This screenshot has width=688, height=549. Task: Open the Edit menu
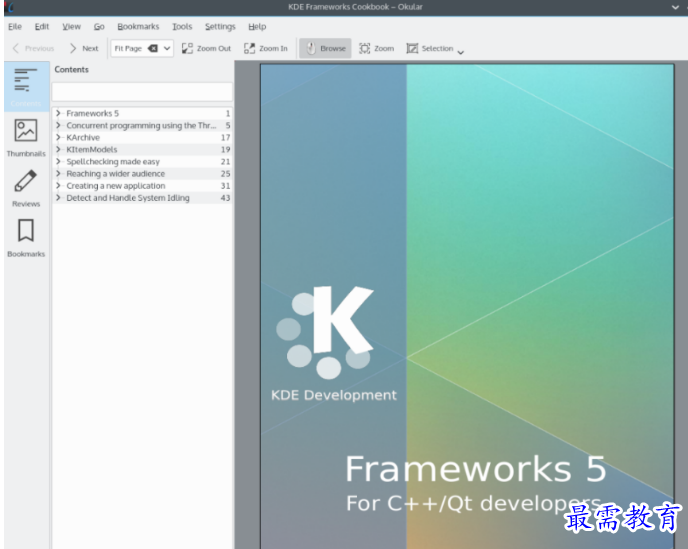(x=42, y=27)
